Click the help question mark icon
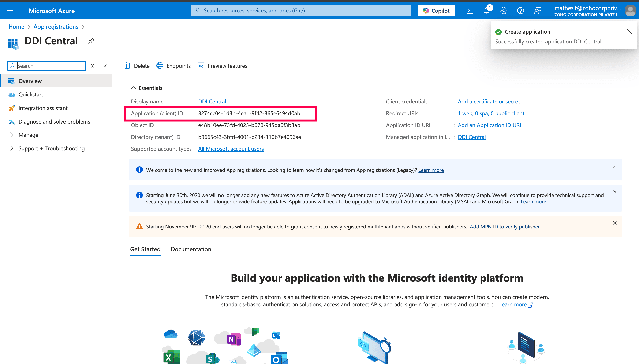The image size is (639, 364). click(x=520, y=11)
